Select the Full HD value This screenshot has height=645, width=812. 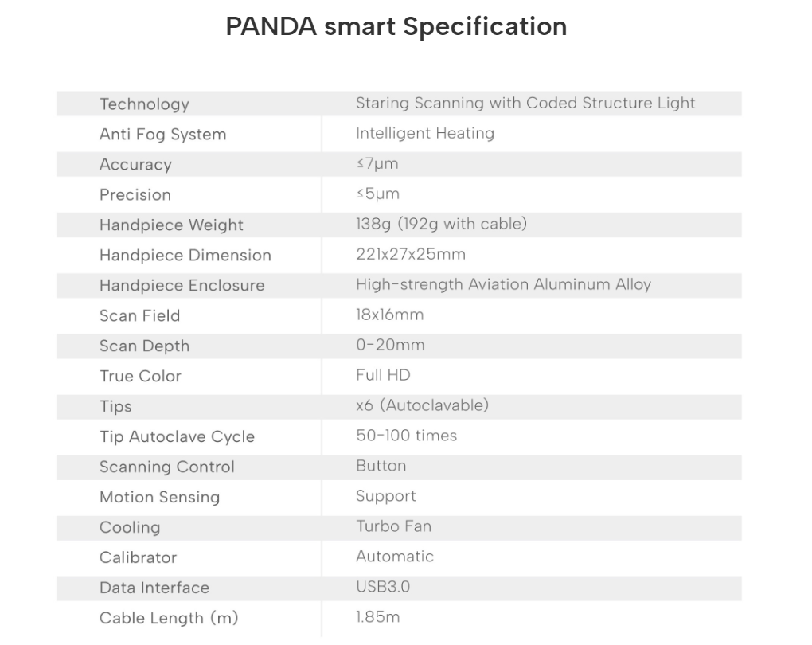383,375
